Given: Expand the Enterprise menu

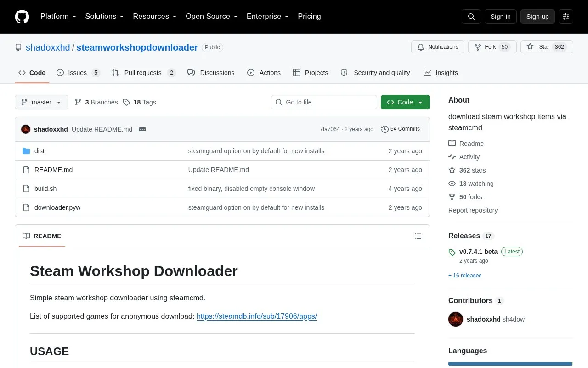Looking at the screenshot, I should [x=268, y=17].
